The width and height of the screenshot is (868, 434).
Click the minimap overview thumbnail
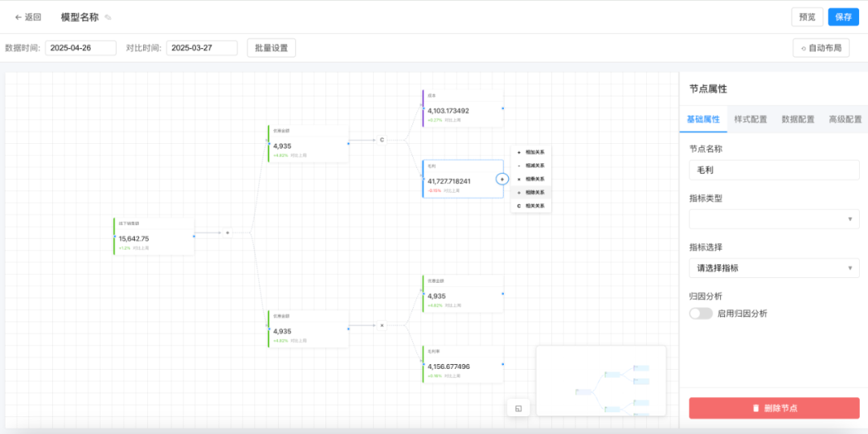pos(600,381)
